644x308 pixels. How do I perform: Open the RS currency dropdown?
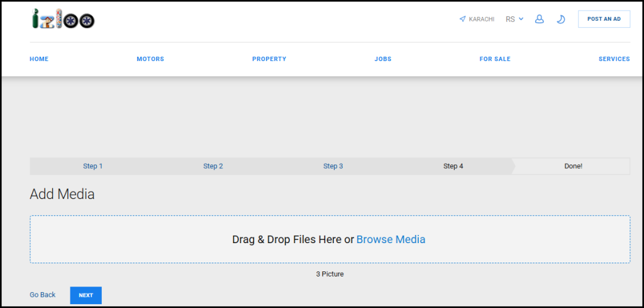514,20
